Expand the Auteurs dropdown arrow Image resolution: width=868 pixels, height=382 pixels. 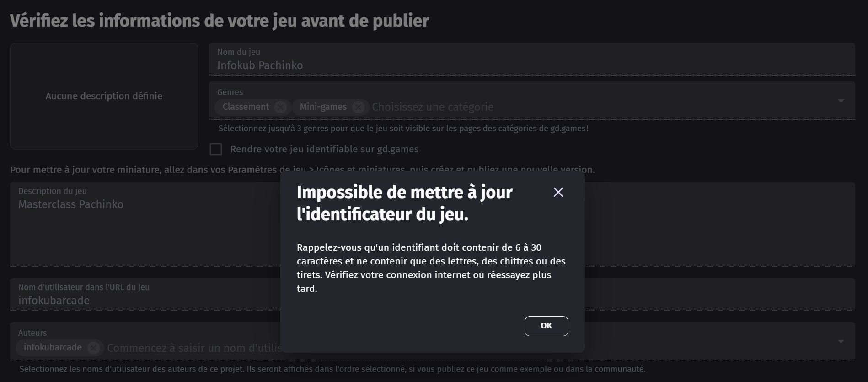tap(841, 341)
